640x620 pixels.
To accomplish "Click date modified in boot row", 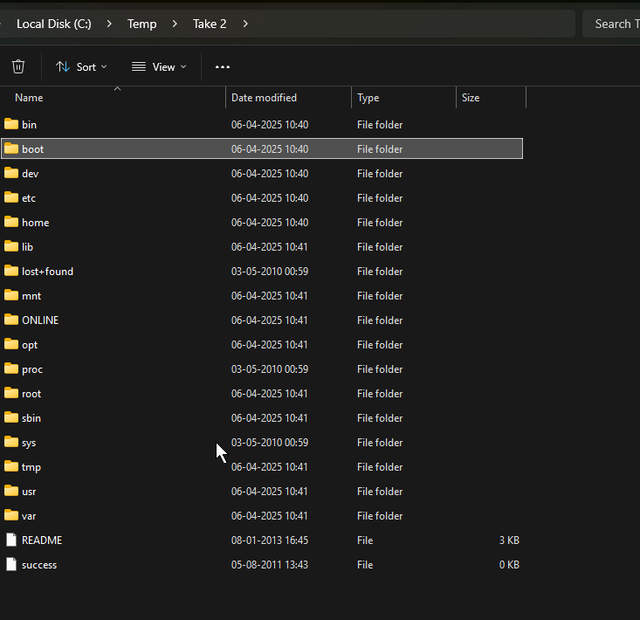I will click(x=269, y=149).
